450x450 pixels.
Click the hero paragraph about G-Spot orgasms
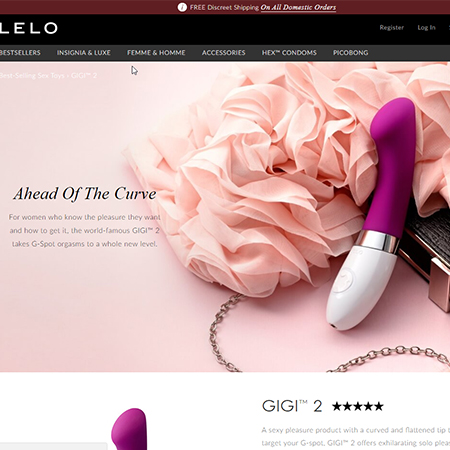[85, 230]
